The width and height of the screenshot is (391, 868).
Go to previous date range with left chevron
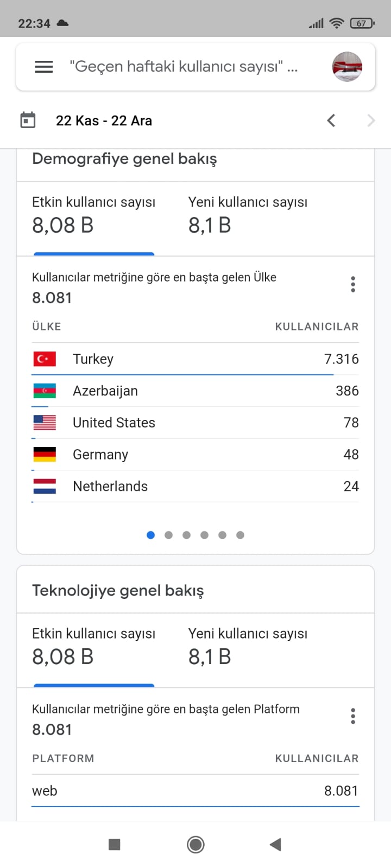(331, 120)
